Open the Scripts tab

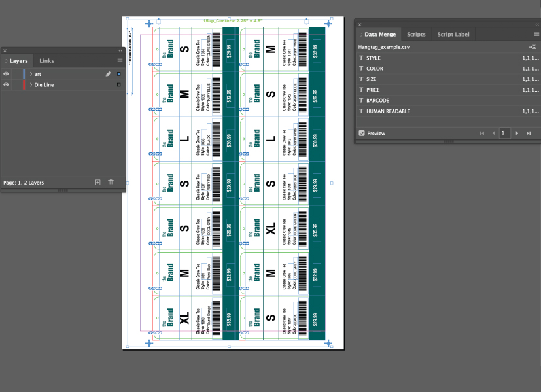point(416,34)
